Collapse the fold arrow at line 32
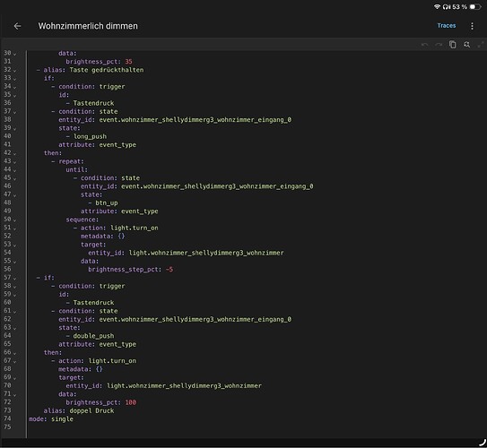The height and width of the screenshot is (448, 487). point(14,71)
